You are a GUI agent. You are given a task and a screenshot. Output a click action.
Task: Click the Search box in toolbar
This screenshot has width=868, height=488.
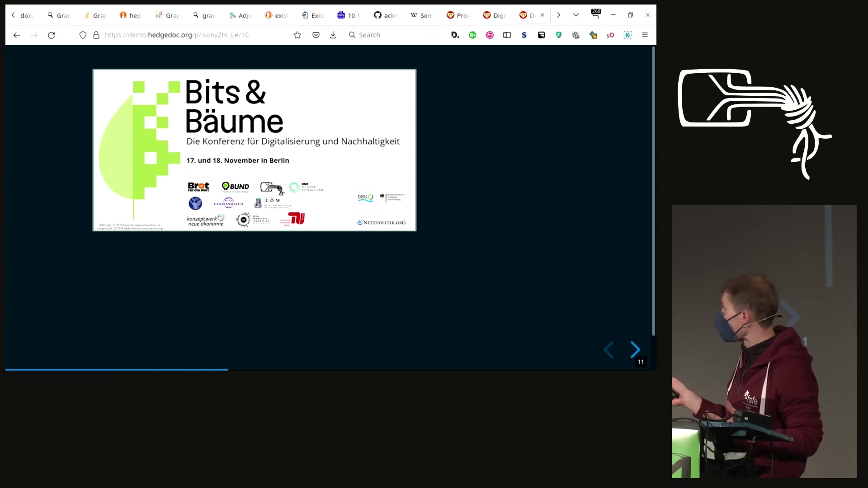[389, 35]
